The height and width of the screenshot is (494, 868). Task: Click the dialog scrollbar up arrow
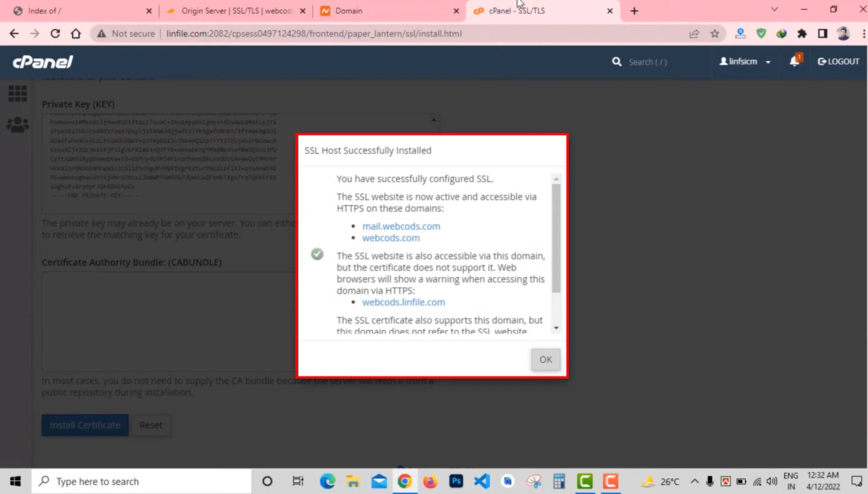click(556, 179)
